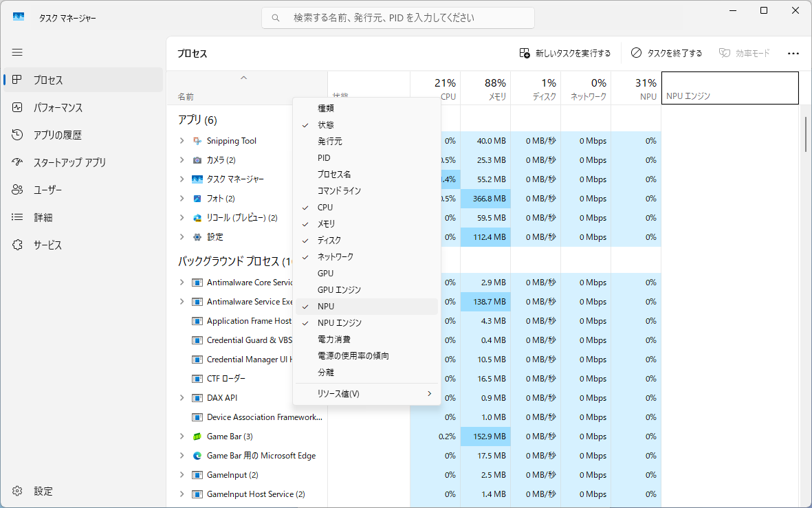The height and width of the screenshot is (508, 812).
Task: Click the DAX API process icon
Action: (x=197, y=398)
